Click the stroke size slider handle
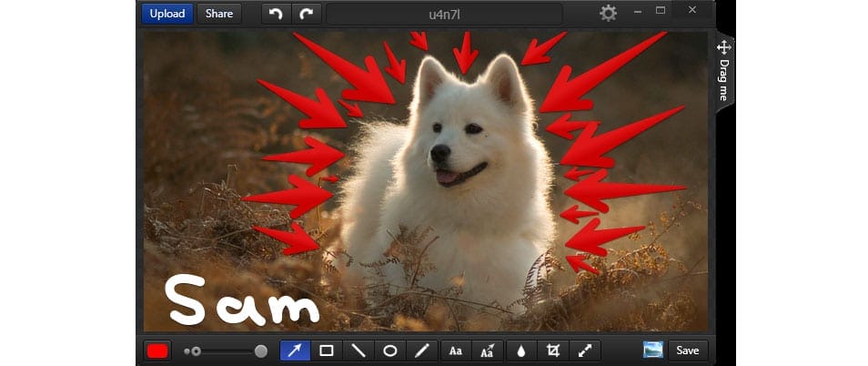The image size is (868, 366). (x=261, y=351)
